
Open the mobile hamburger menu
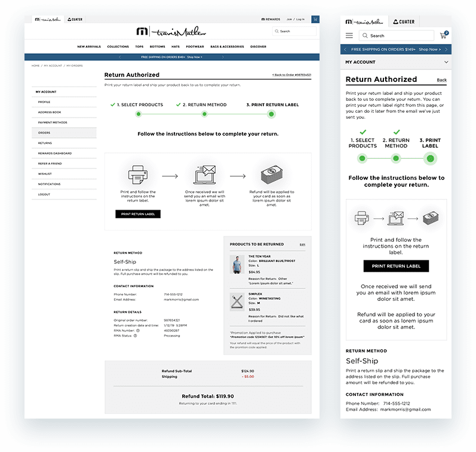pyautogui.click(x=349, y=36)
